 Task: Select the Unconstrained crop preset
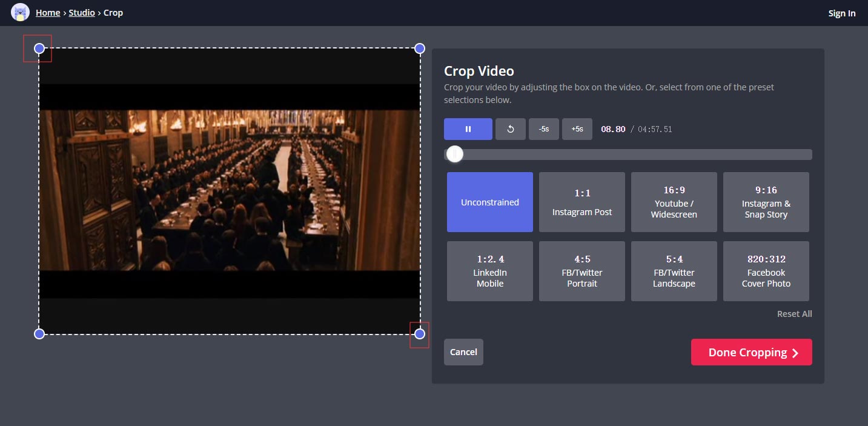tap(489, 202)
